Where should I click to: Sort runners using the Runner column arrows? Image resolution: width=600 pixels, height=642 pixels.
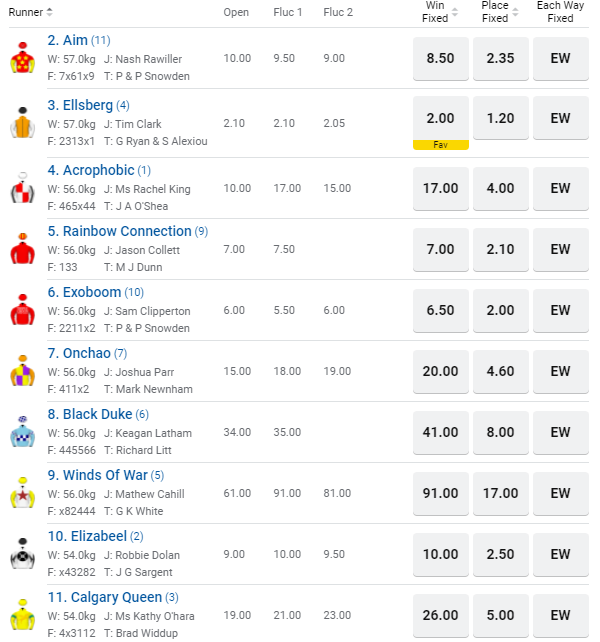(50, 12)
